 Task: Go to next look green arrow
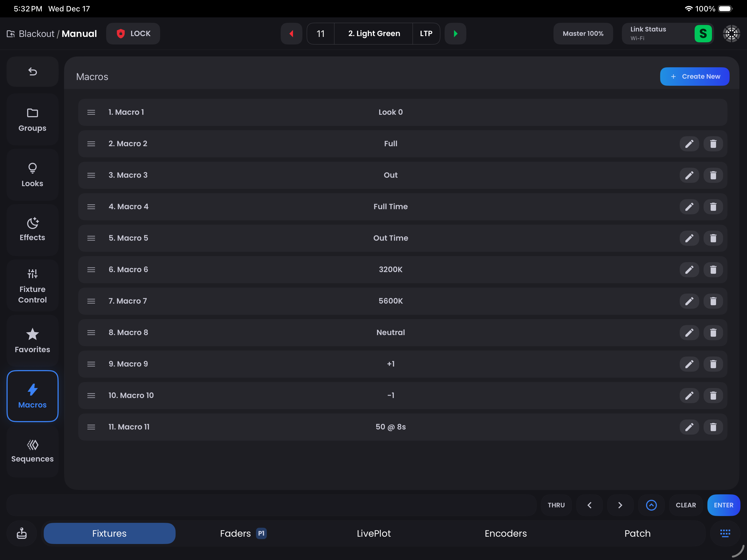[x=455, y=33]
